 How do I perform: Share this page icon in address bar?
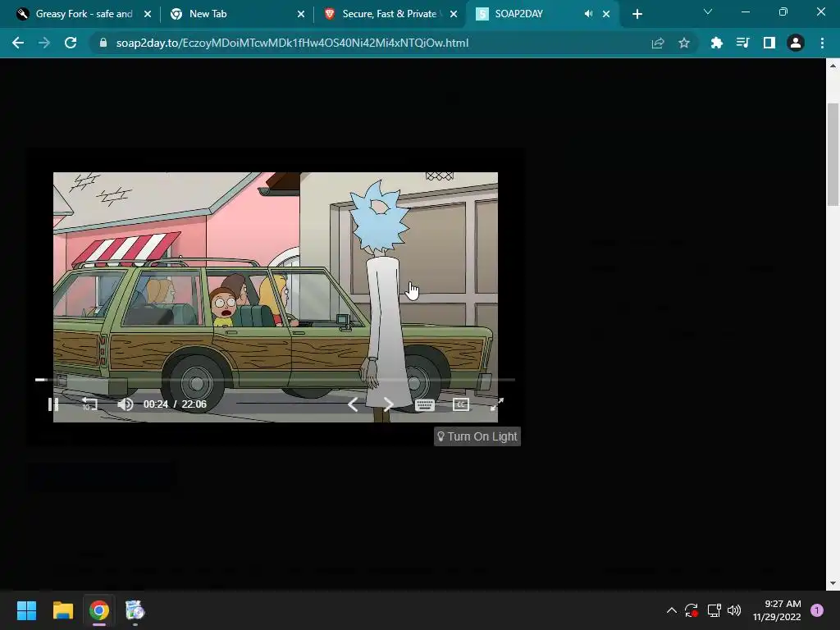point(658,43)
